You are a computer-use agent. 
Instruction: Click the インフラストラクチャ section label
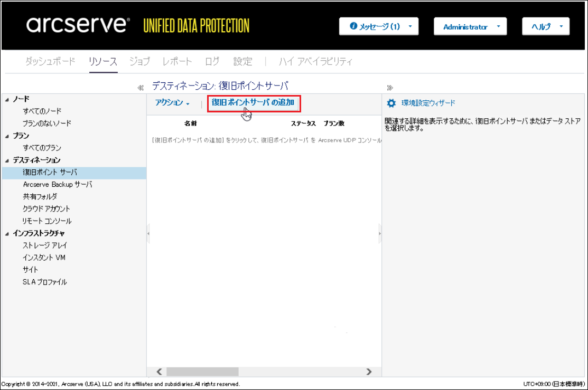[39, 233]
